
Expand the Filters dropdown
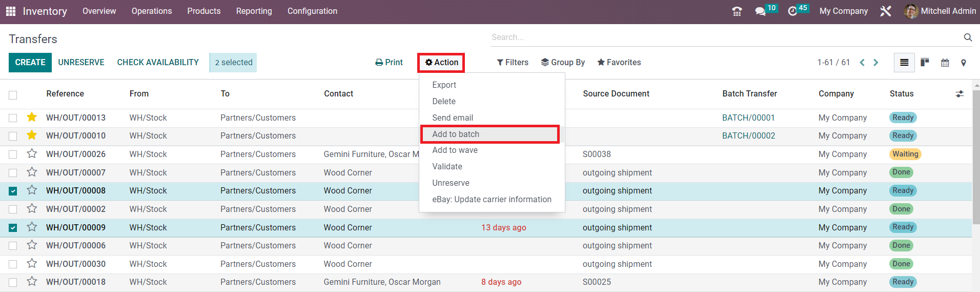click(x=513, y=63)
